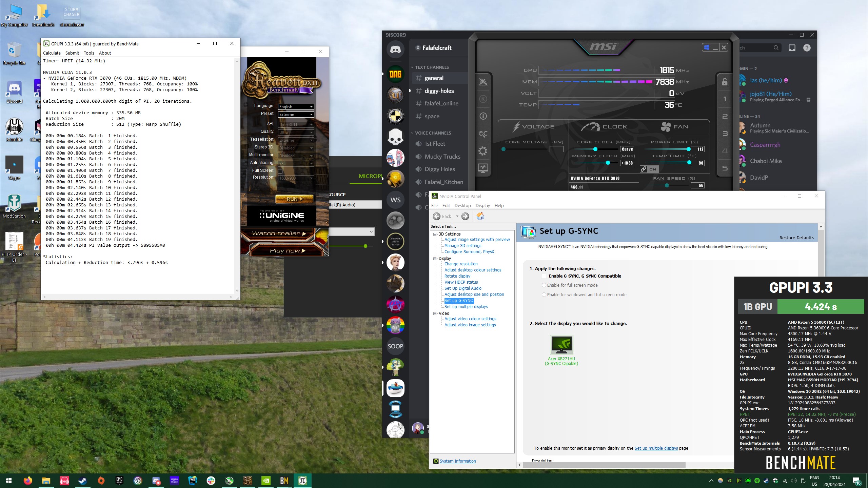
Task: Open Epic Games Launcher from taskbar
Action: tap(119, 481)
